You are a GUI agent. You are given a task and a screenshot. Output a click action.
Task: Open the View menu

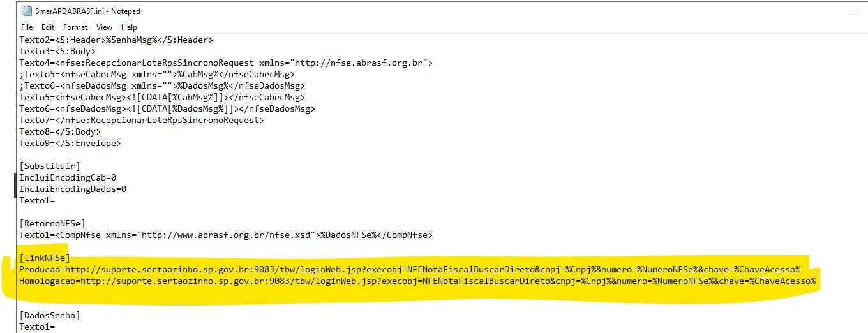(104, 27)
